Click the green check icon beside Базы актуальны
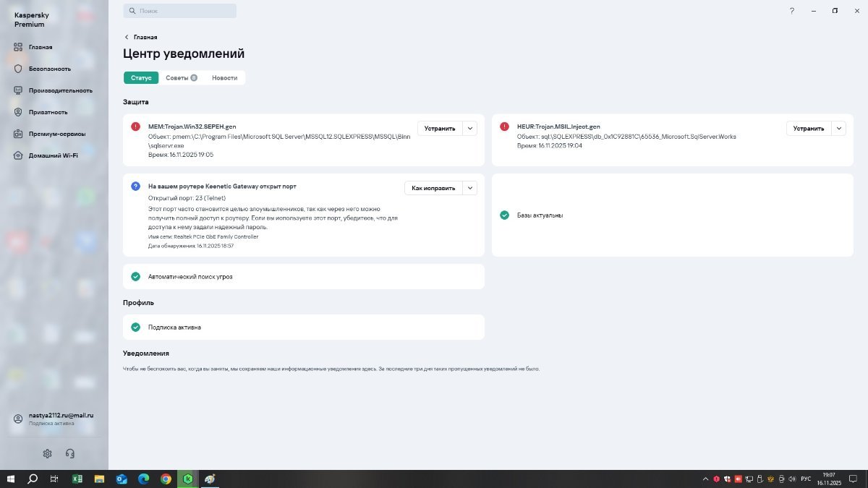868x488 pixels. (504, 215)
